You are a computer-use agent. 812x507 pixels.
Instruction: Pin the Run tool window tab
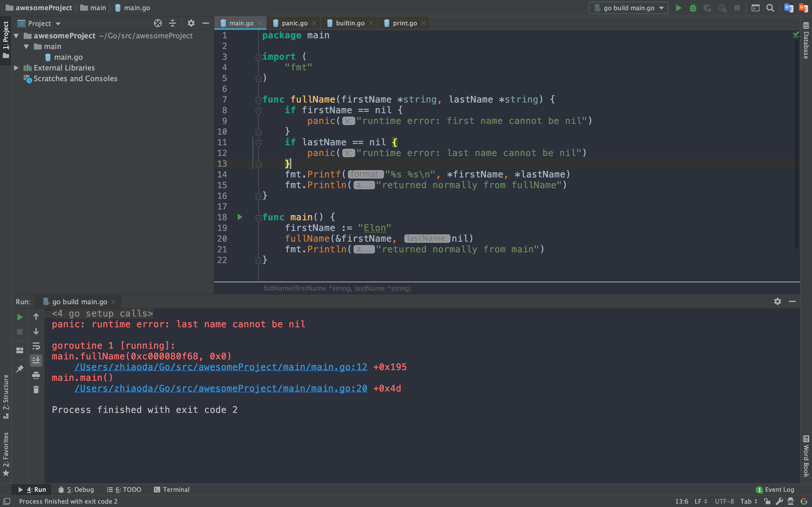pyautogui.click(x=19, y=368)
